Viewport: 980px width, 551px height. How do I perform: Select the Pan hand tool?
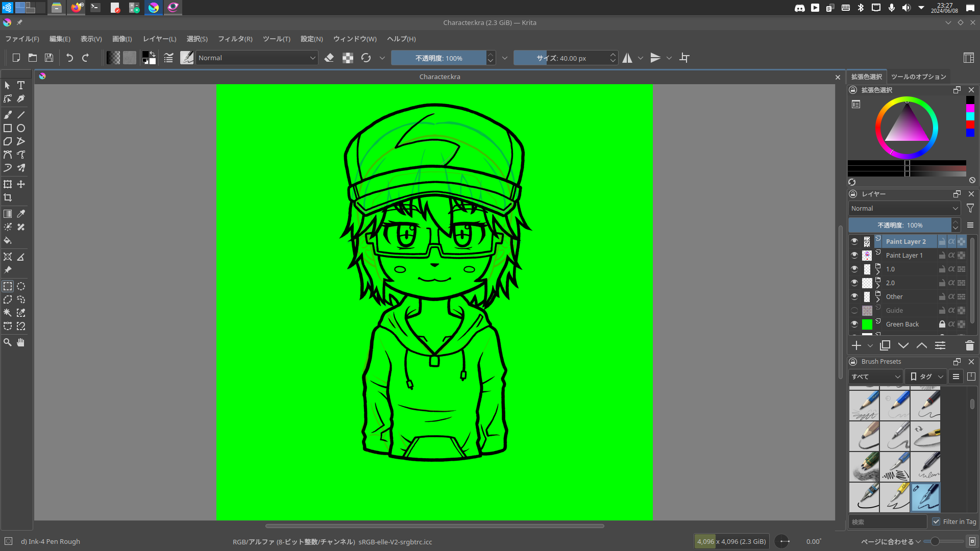pyautogui.click(x=21, y=342)
